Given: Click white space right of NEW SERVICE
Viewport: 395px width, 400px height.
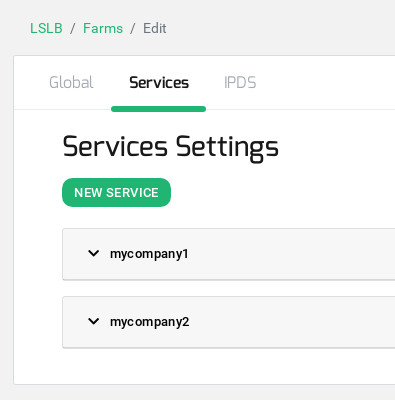Looking at the screenshot, I should pyautogui.click(x=283, y=193).
